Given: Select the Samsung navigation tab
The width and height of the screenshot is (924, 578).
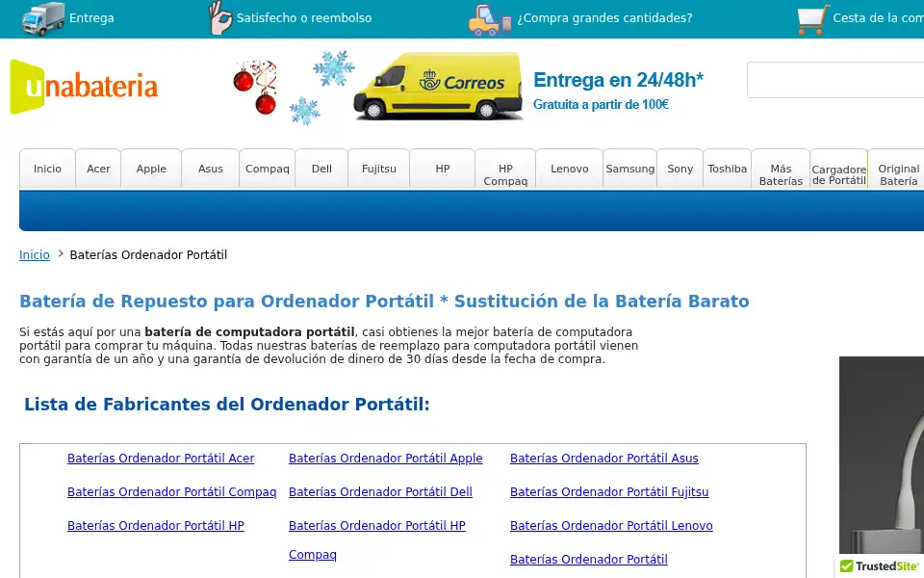Looking at the screenshot, I should point(629,169).
